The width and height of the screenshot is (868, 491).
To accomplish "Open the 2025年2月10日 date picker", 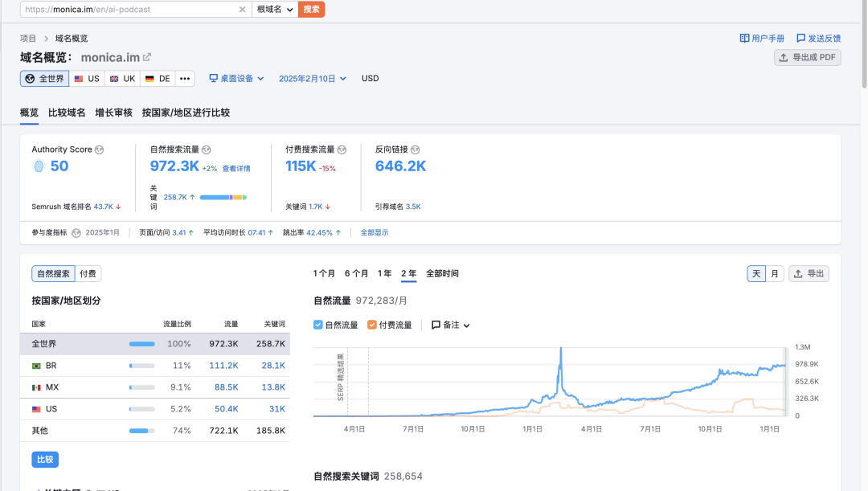I will (x=312, y=79).
